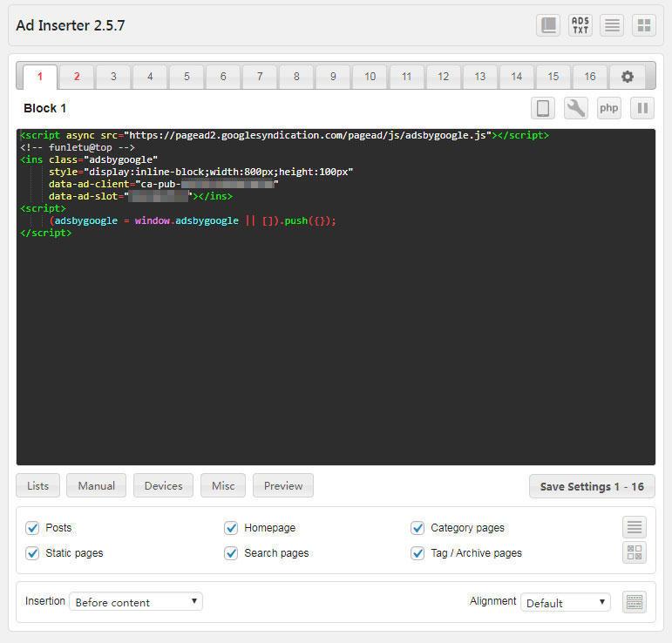Pause insertion for Block 1
672x643 pixels.
642,108
